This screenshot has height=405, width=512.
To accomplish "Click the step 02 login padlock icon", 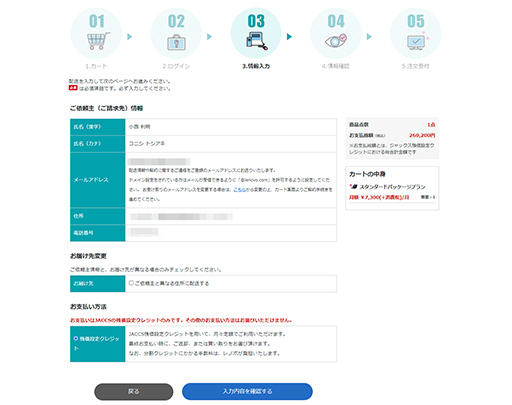I will coord(176,42).
